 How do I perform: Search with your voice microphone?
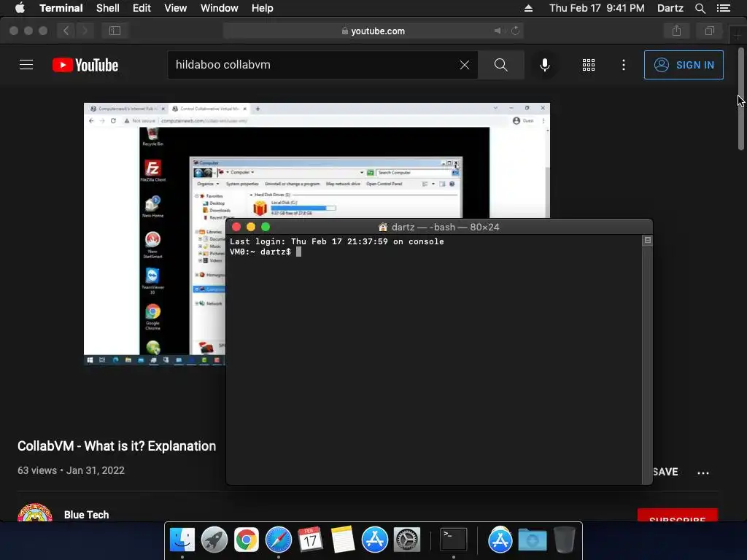pos(544,65)
